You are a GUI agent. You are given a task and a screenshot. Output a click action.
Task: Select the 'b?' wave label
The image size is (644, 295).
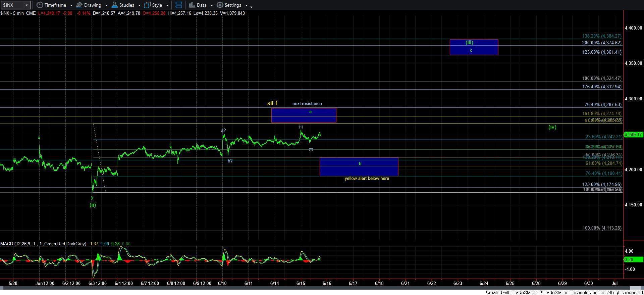pos(230,161)
